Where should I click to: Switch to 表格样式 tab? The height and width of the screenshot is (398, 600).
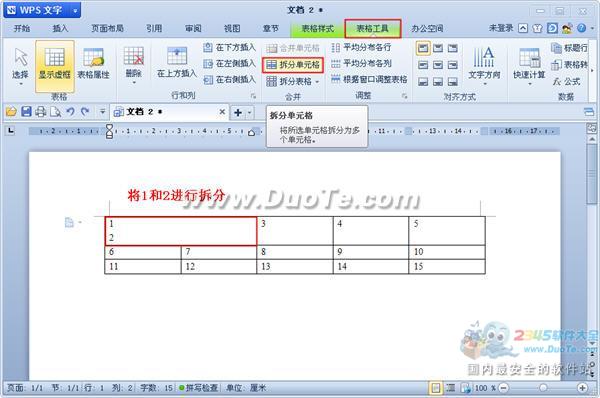(318, 29)
